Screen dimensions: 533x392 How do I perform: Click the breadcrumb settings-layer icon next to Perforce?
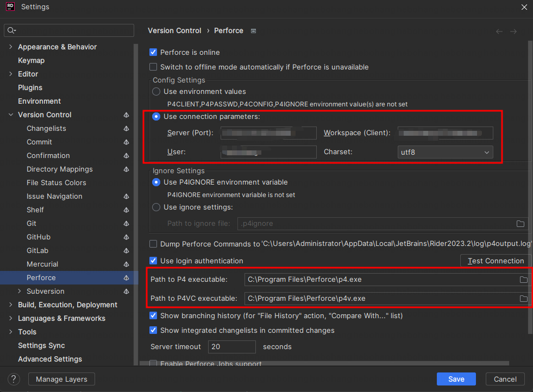[x=253, y=31]
